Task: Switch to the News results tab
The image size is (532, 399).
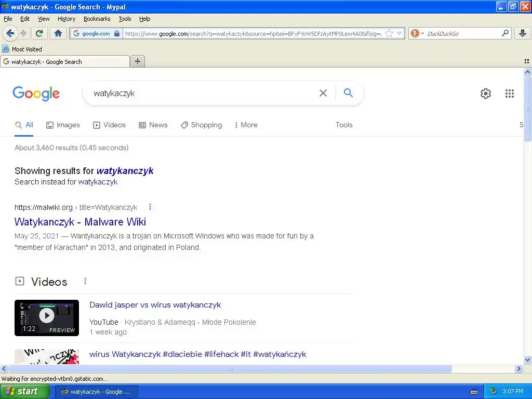Action: tap(153, 125)
